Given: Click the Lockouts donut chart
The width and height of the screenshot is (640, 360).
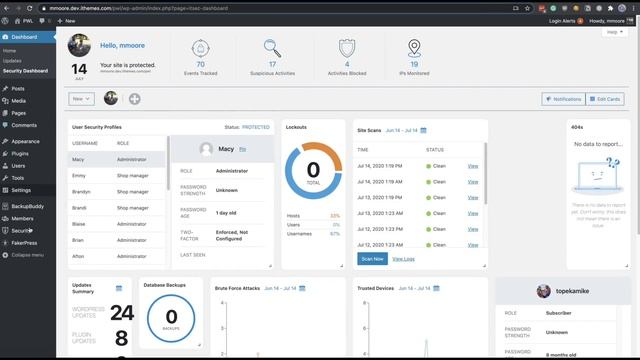Looking at the screenshot, I should 313,171.
